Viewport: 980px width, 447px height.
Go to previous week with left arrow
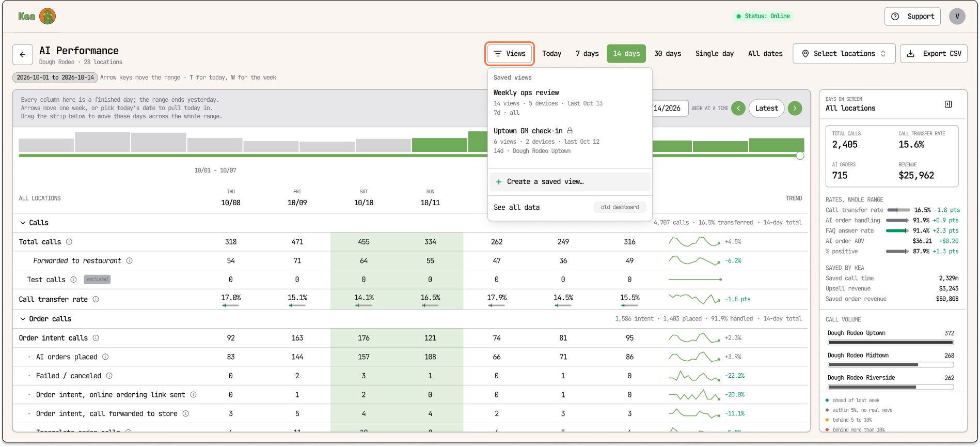[738, 108]
